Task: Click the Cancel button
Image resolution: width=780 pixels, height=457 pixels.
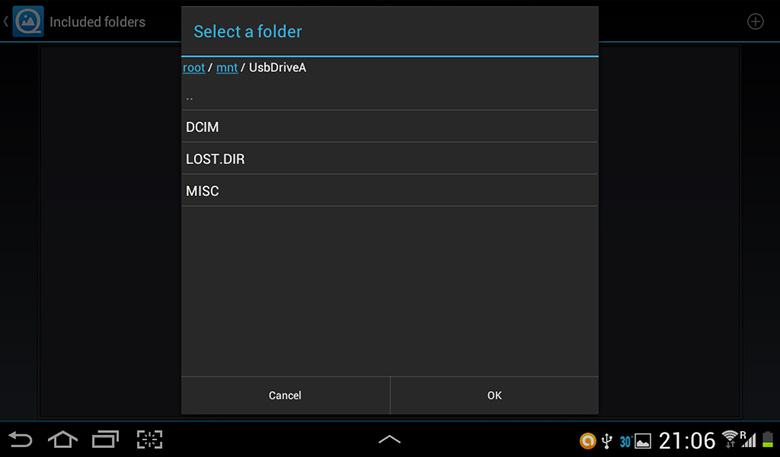Action: click(286, 395)
